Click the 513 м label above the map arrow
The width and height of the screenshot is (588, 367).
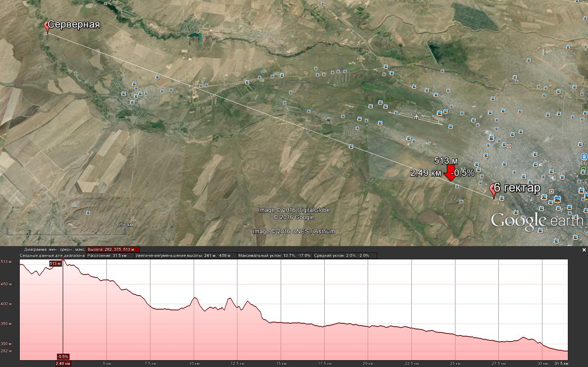tap(446, 161)
